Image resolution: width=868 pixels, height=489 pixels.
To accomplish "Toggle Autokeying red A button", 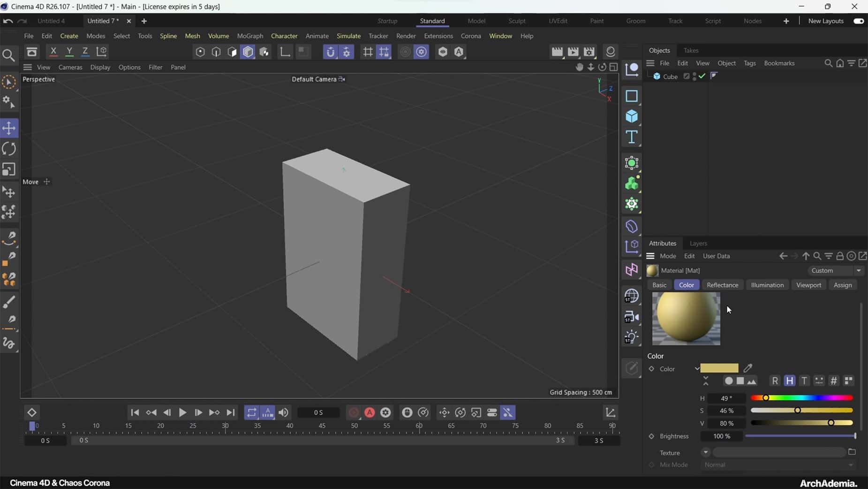I will click(370, 413).
